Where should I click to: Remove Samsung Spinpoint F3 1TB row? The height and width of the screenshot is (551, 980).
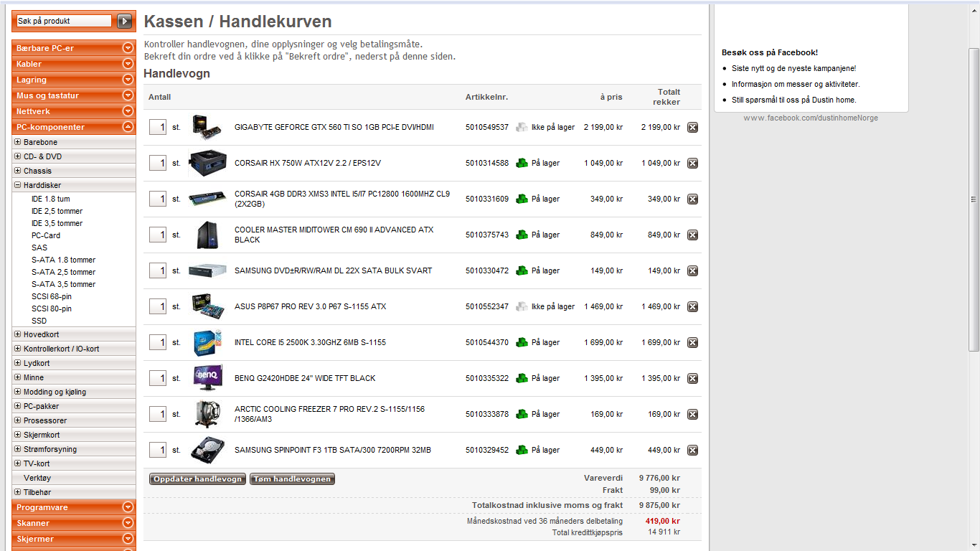coord(692,450)
